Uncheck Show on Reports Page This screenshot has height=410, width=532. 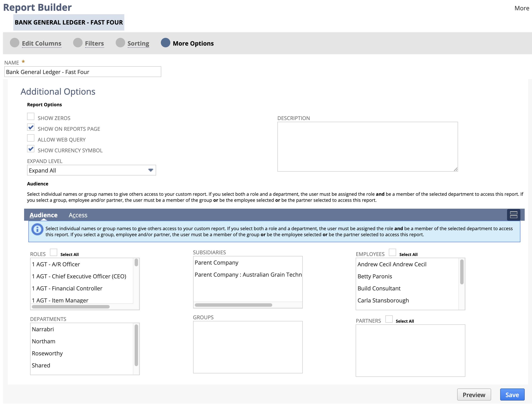pos(31,127)
